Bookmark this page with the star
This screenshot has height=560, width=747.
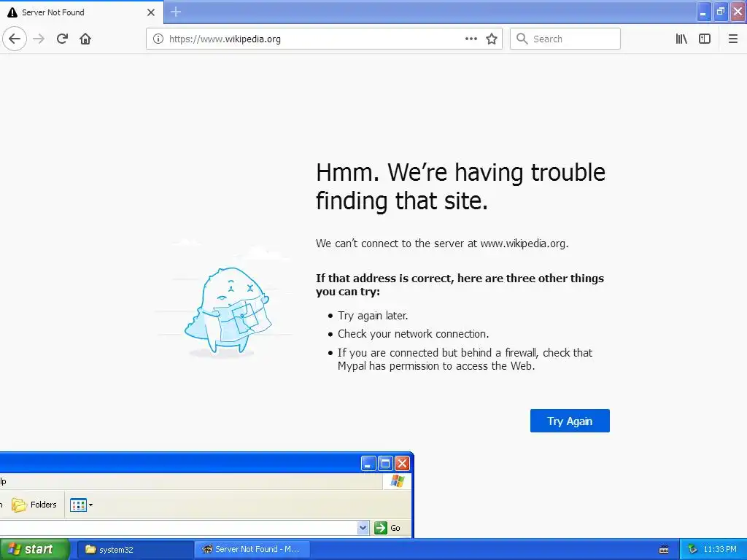click(x=492, y=39)
